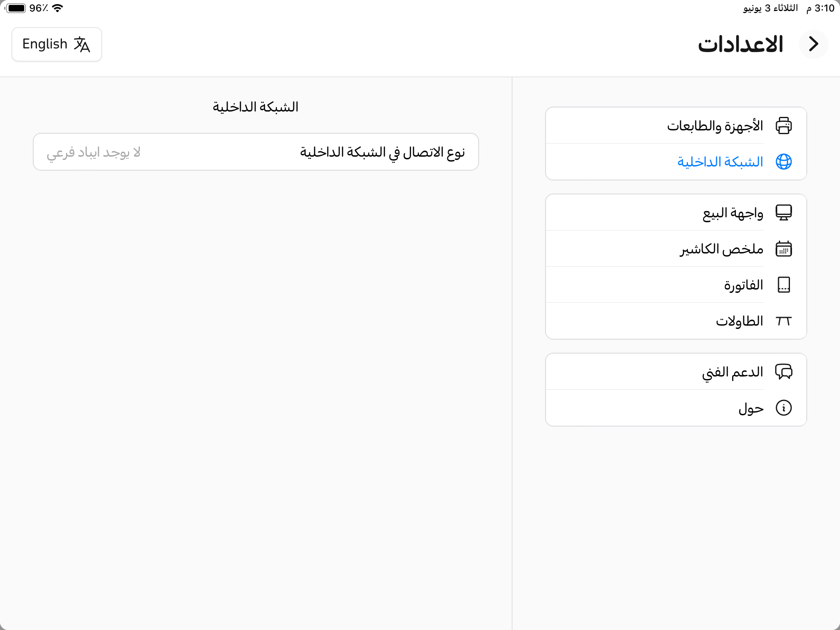
Task: Open واجهة البيع settings
Action: [x=676, y=212]
